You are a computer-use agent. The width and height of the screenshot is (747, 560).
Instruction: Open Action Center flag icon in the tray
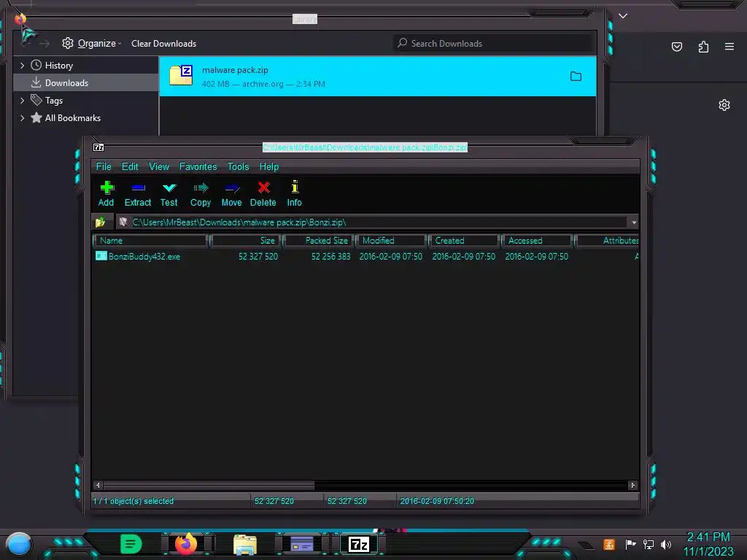[630, 544]
